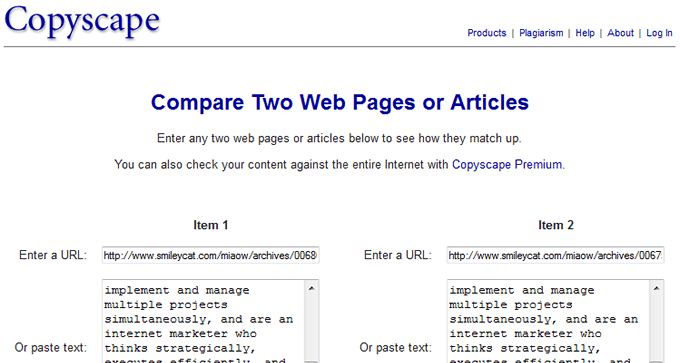The height and width of the screenshot is (363, 680).
Task: Focus the Item 1 URL input field
Action: click(211, 255)
